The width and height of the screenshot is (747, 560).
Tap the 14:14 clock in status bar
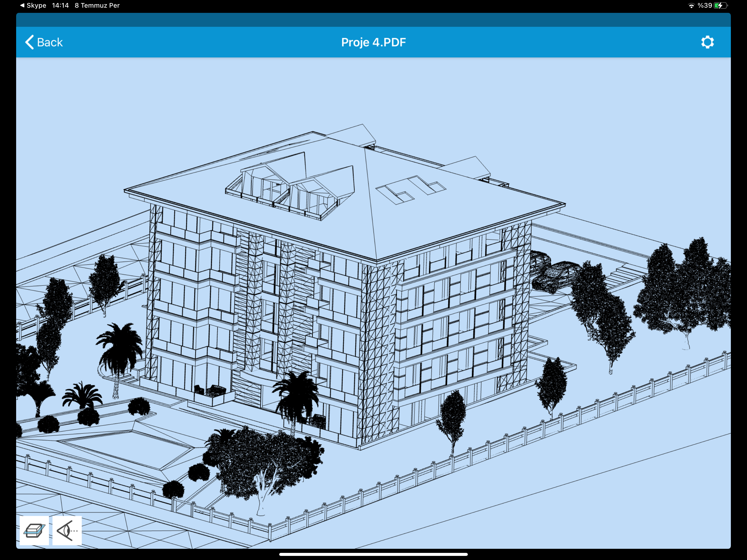pos(60,5)
